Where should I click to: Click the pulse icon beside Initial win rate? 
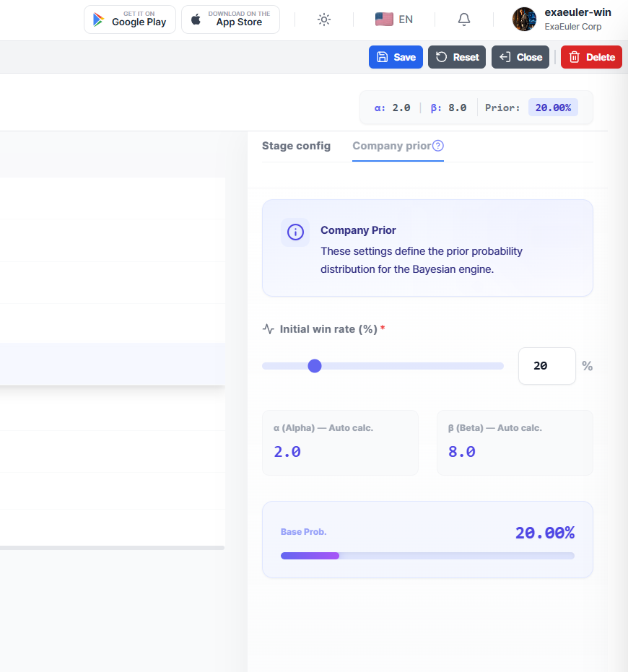[x=269, y=329]
